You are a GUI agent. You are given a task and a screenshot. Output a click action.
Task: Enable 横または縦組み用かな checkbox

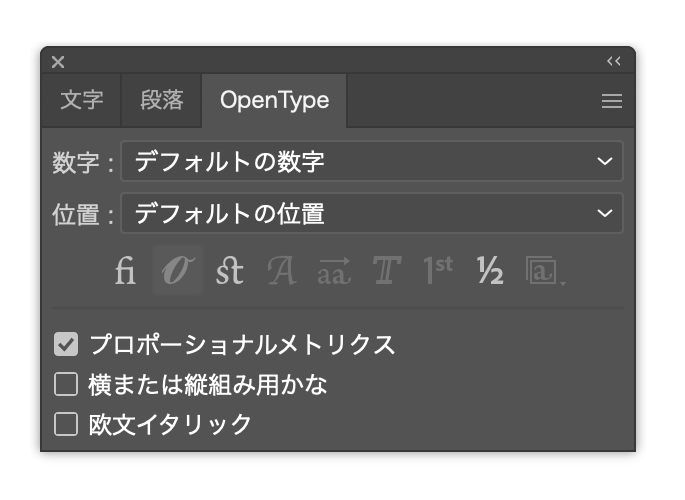[x=66, y=384]
